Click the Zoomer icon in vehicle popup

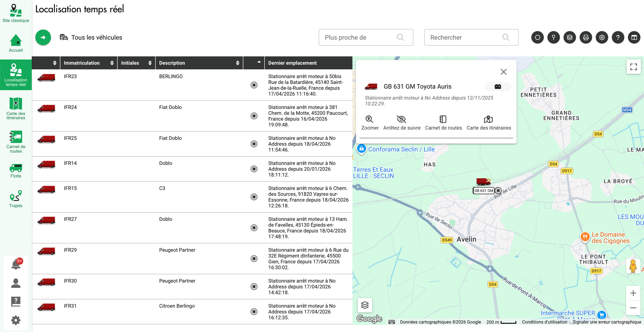pyautogui.click(x=370, y=122)
